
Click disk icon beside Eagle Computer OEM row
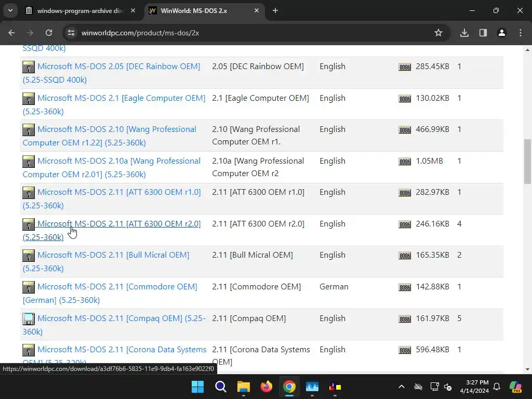coord(29,99)
